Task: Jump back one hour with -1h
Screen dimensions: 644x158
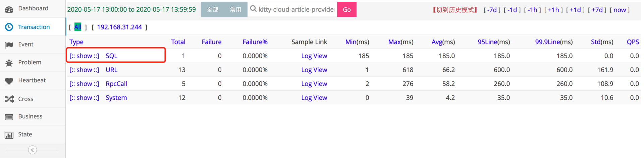Action: [532, 10]
